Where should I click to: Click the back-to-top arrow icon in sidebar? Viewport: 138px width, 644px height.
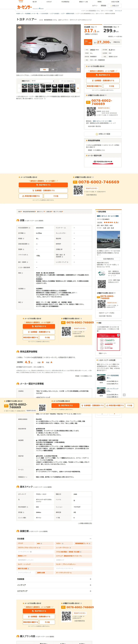click(x=124, y=395)
